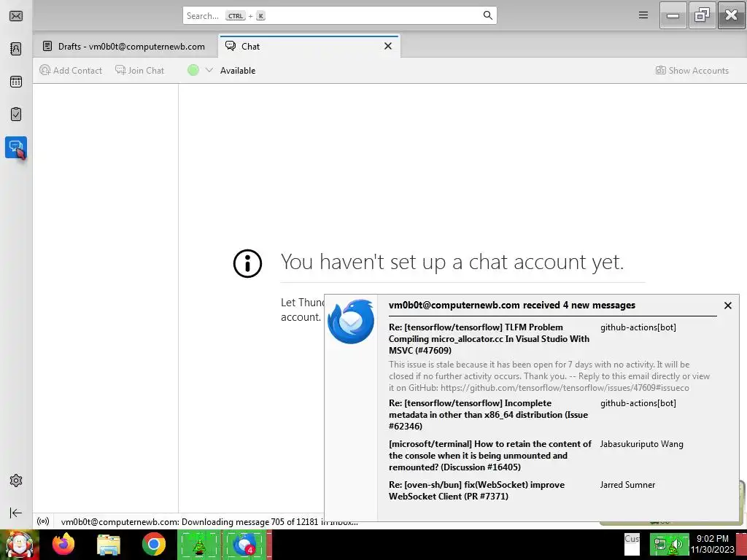
Task: Click the Thunderbird logo in the notification
Action: pos(351,322)
